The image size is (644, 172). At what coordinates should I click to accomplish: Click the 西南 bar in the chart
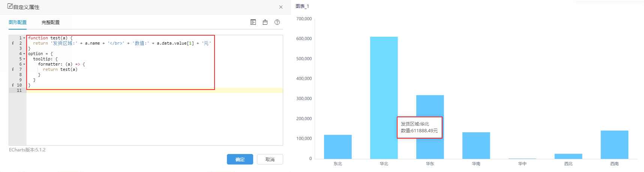[x=614, y=145]
